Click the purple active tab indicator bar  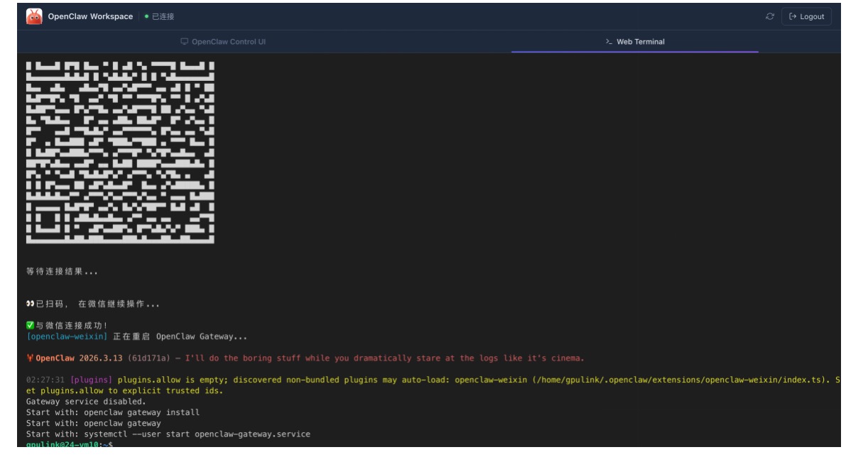tap(634, 50)
